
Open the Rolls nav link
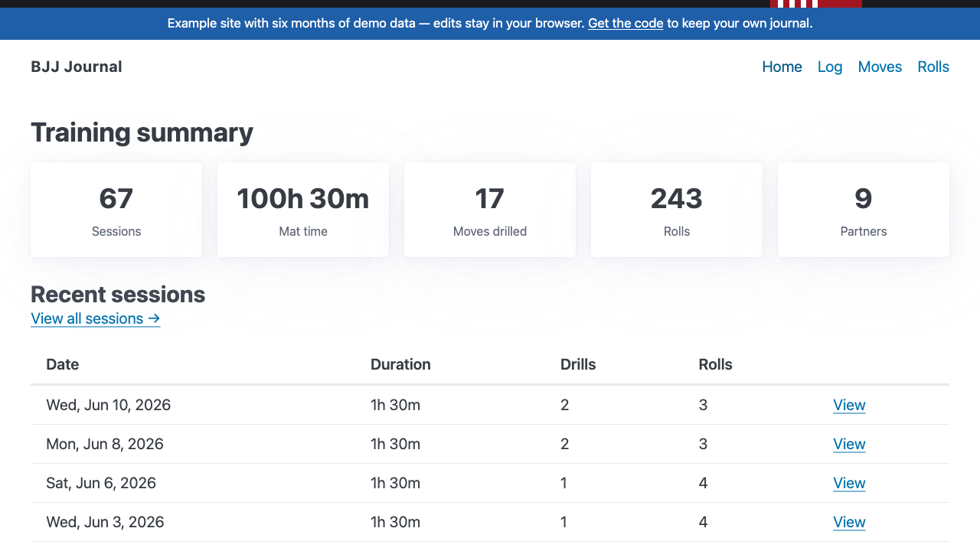[x=933, y=67]
